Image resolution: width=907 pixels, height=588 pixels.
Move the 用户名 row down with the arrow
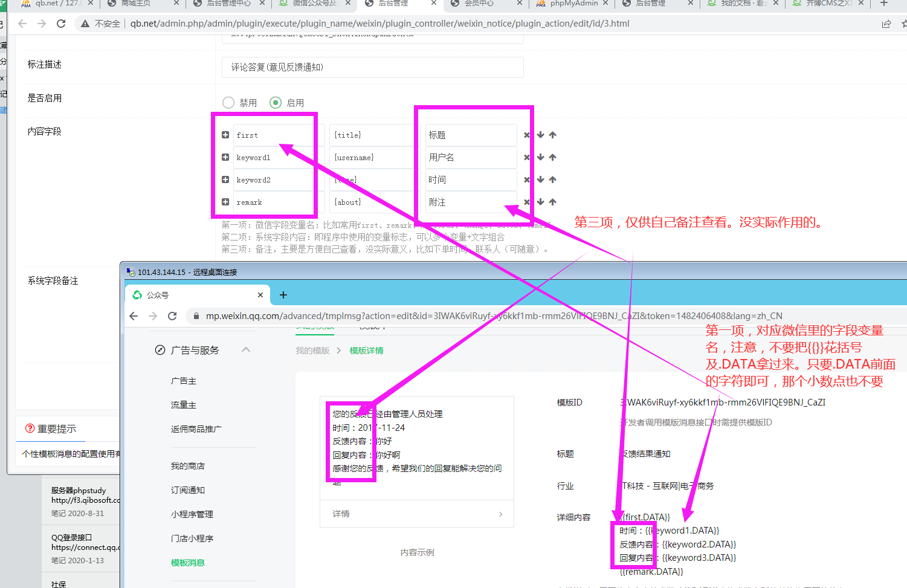tap(540, 157)
